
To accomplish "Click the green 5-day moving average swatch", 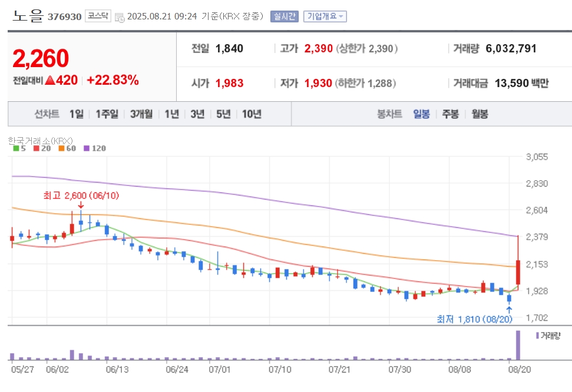I will point(16,148).
